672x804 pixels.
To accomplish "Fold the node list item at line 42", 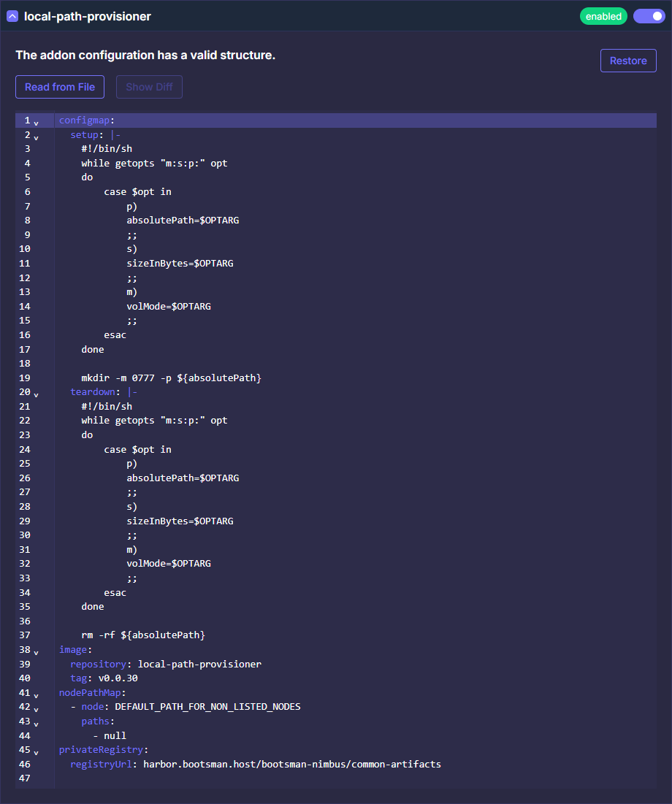I will click(37, 709).
